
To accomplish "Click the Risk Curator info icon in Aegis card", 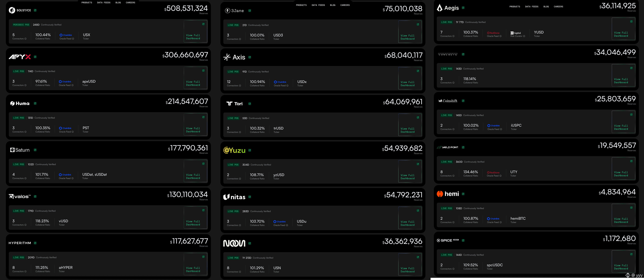I will pos(524,36).
